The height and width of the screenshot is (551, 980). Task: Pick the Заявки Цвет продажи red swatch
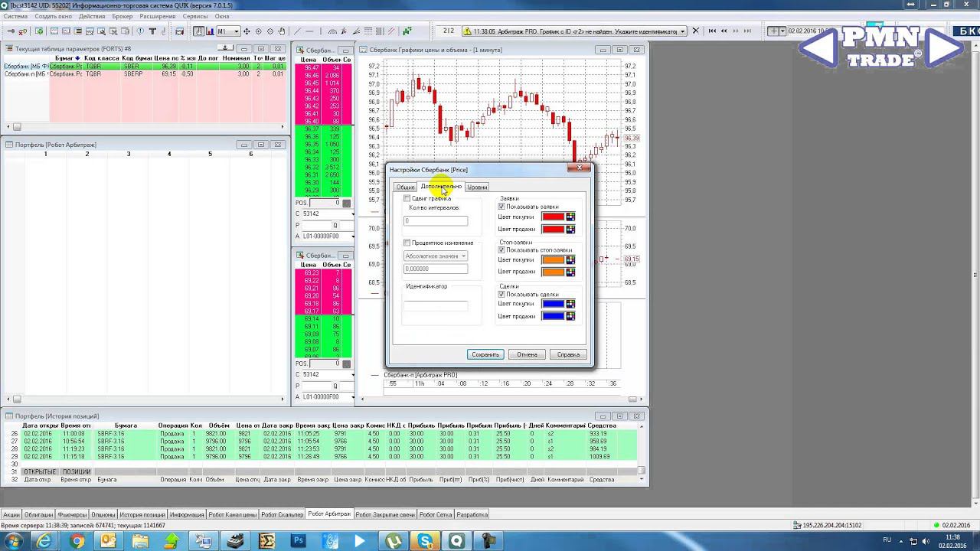553,229
